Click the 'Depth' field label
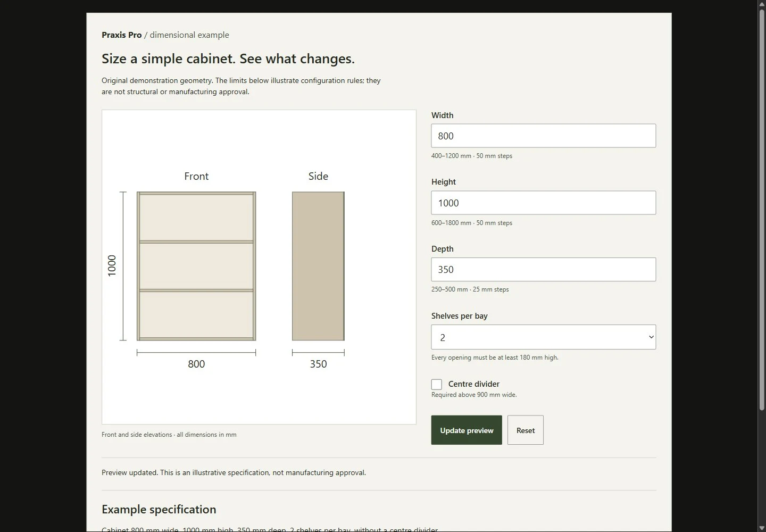The height and width of the screenshot is (532, 766). [x=443, y=248]
